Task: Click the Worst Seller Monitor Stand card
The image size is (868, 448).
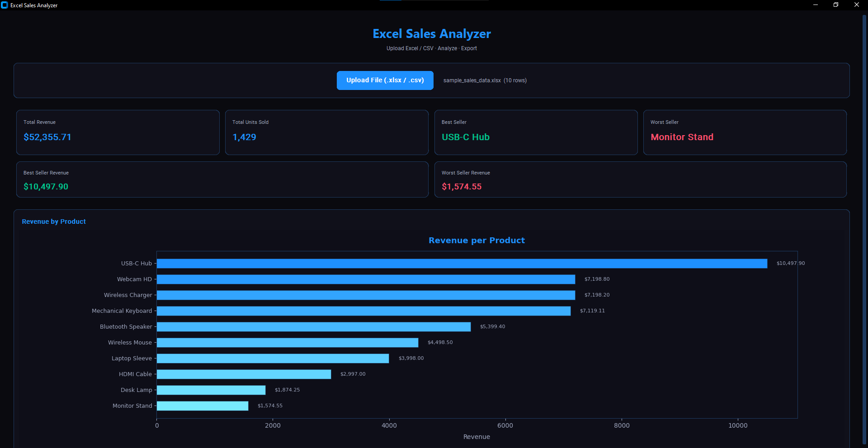Action: 745,132
